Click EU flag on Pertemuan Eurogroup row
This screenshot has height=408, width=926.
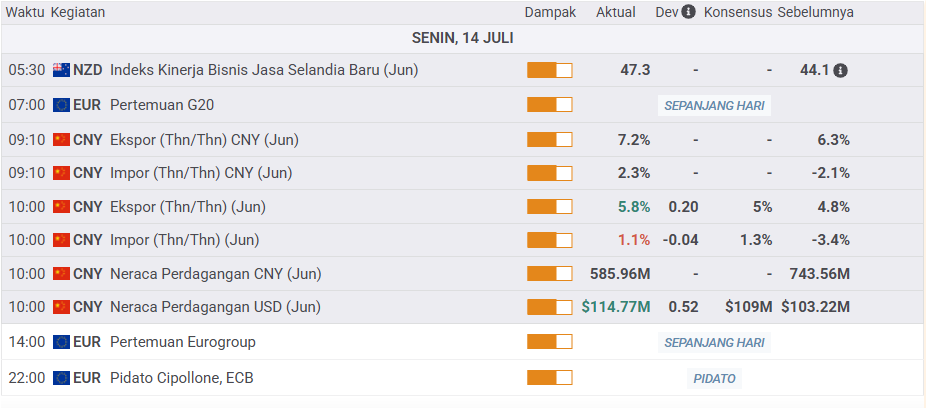click(x=61, y=342)
